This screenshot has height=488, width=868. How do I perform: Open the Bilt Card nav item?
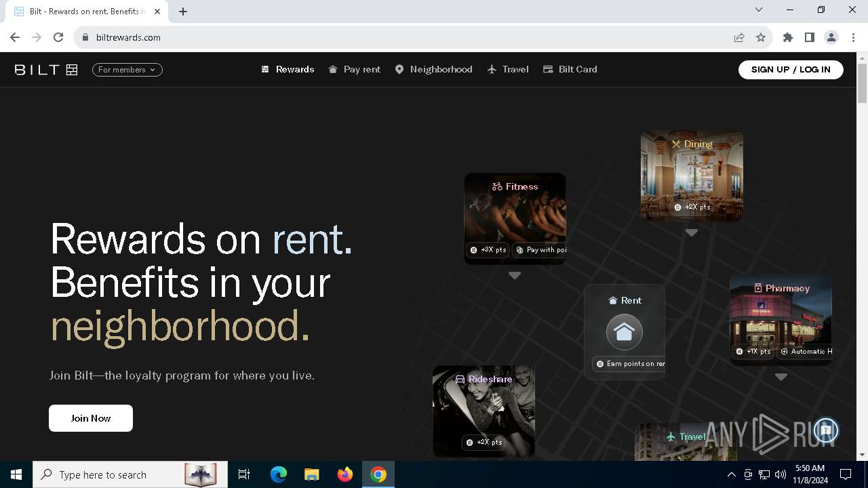pos(570,69)
